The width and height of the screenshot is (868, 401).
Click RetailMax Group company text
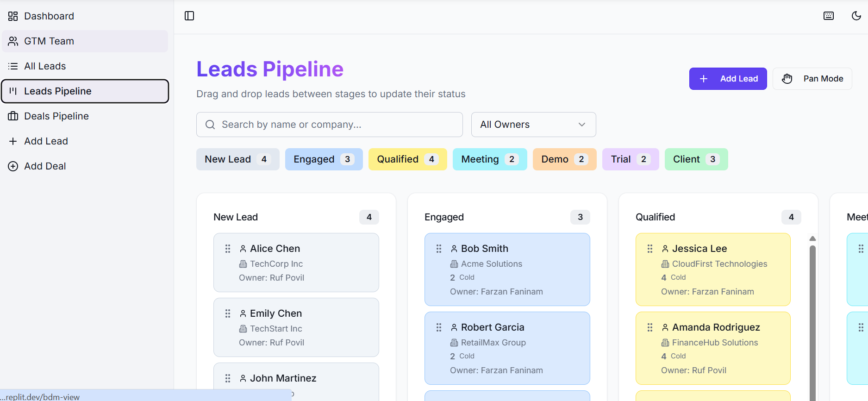pyautogui.click(x=493, y=343)
